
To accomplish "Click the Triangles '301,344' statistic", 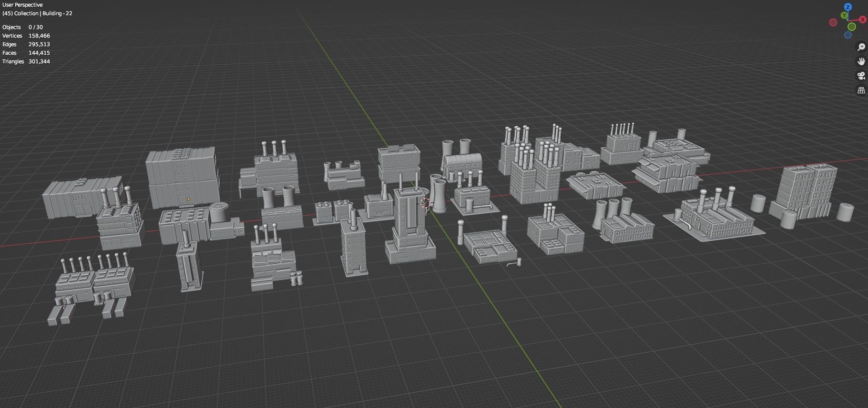I will pos(39,61).
